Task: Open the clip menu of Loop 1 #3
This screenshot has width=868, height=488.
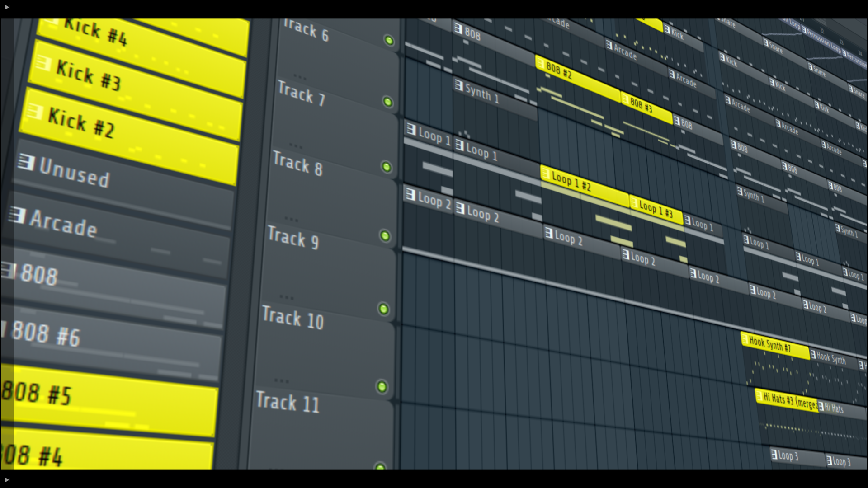Action: [x=634, y=202]
